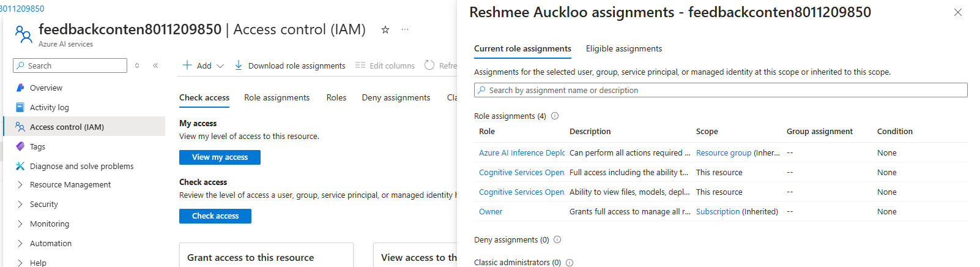This screenshot has width=980, height=267.
Task: Click the Activity log icon
Action: (20, 107)
